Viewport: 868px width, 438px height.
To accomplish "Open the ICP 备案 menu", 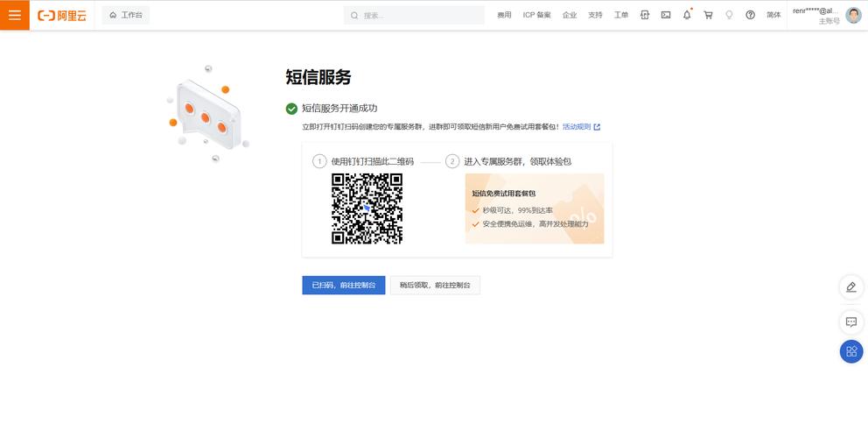I will pyautogui.click(x=536, y=15).
